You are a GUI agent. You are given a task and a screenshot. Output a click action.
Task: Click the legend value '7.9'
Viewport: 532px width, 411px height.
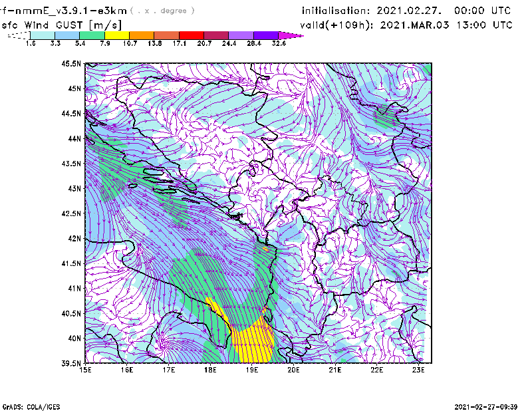tap(105, 43)
